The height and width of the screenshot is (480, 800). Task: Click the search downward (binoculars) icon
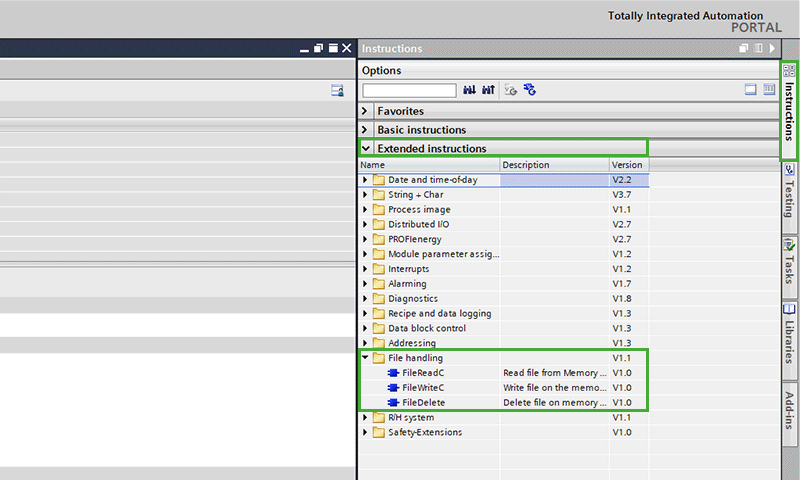(x=469, y=90)
